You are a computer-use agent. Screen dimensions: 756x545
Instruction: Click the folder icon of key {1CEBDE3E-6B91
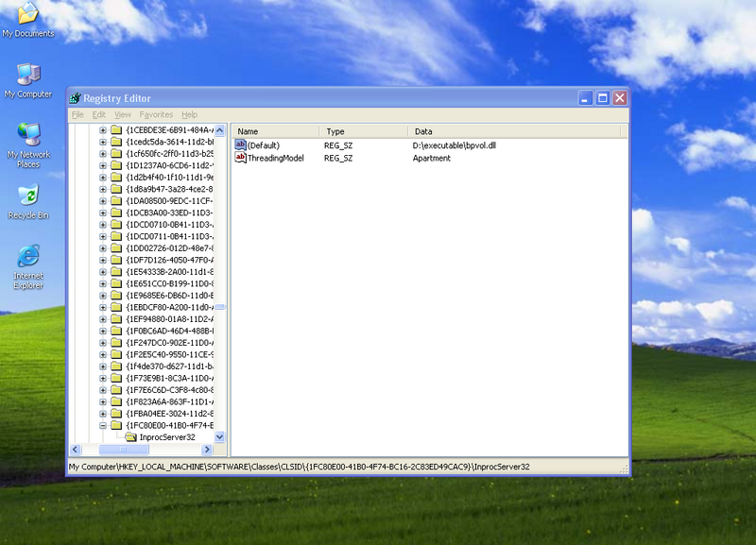(x=116, y=130)
